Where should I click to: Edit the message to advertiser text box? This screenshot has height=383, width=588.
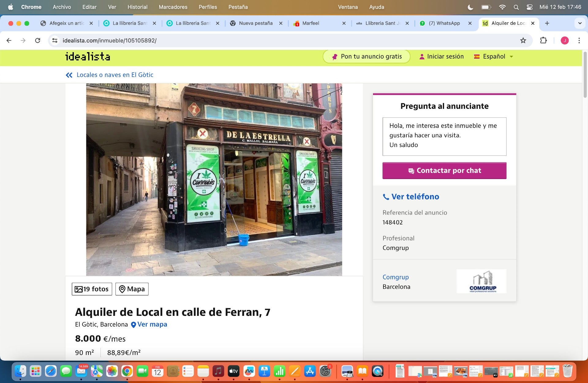pos(444,136)
